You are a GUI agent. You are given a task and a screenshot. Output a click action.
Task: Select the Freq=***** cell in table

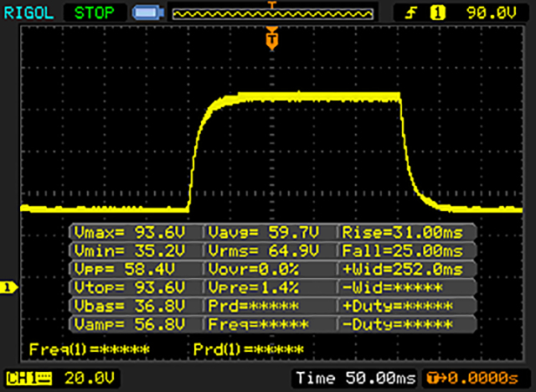(x=259, y=324)
